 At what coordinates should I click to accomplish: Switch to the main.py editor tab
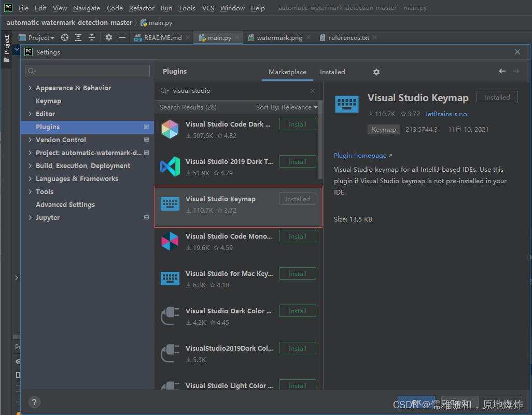(x=219, y=38)
